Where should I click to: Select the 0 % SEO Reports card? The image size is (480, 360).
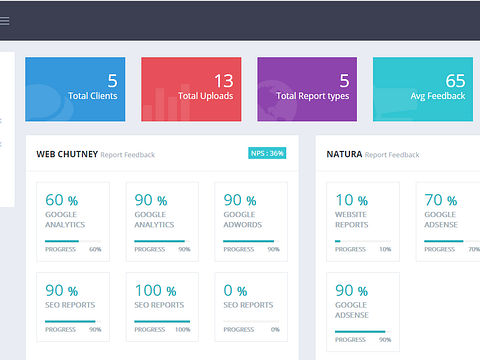tap(251, 307)
